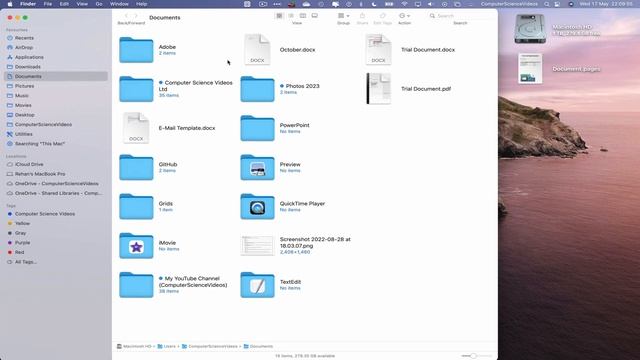Select the QuickTime Player folder icon
The height and width of the screenshot is (360, 640).
coord(257,207)
